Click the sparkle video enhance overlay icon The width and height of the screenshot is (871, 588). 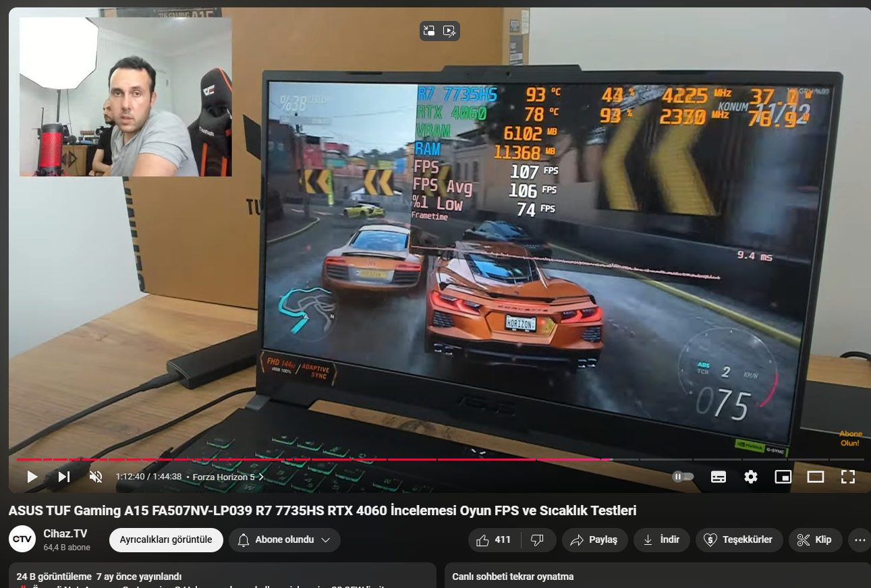click(450, 30)
